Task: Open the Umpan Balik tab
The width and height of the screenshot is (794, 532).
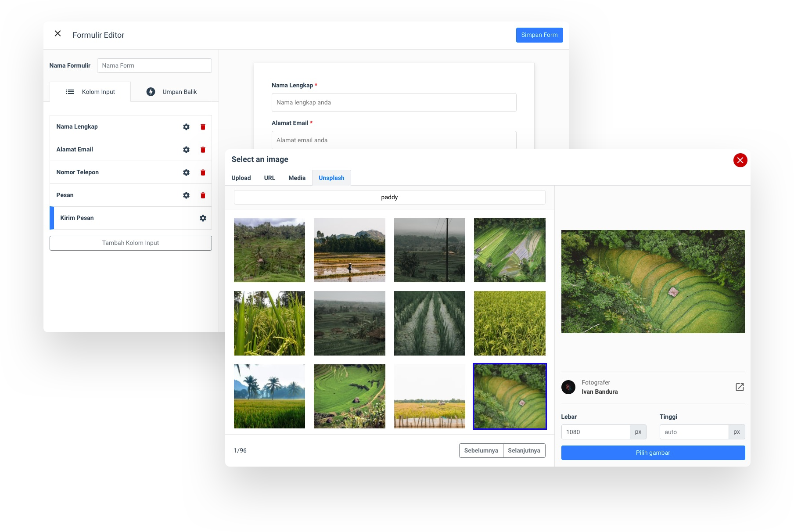Action: 180,92
